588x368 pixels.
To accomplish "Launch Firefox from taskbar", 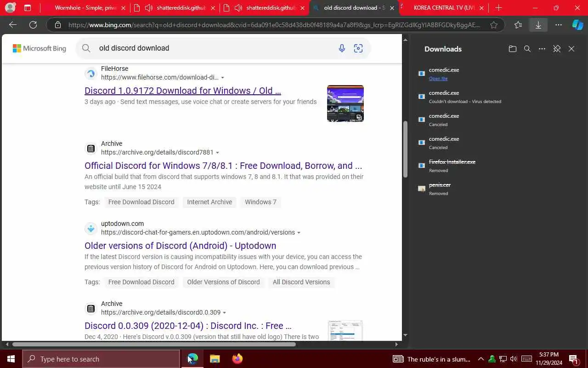I will click(237, 359).
